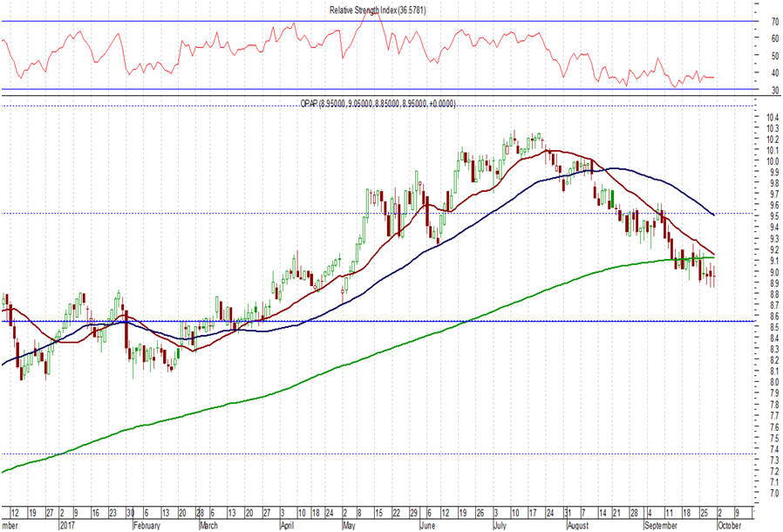This screenshot has height=532, width=783.
Task: Click the February month label
Action: click(146, 526)
